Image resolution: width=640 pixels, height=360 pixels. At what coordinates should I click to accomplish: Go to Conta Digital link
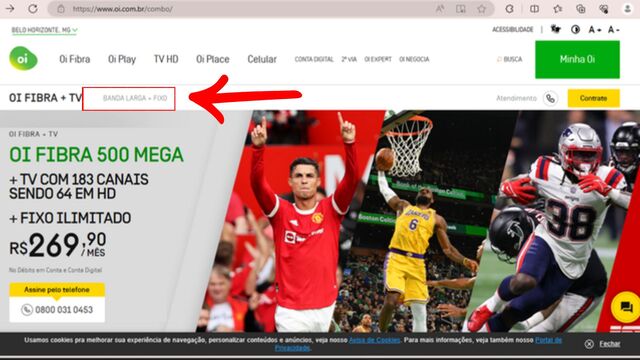point(314,59)
